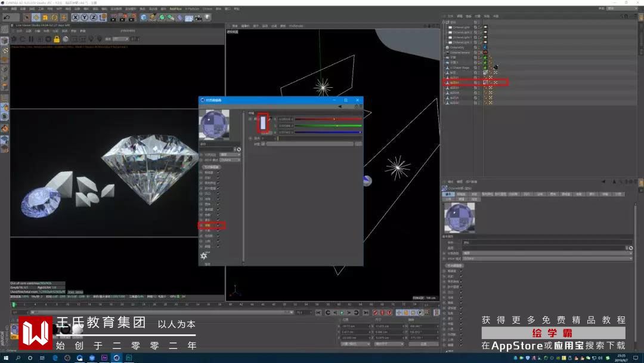Open material type dropdown in editor dialog
Viewport: 644px width, 363px height.
click(230, 155)
